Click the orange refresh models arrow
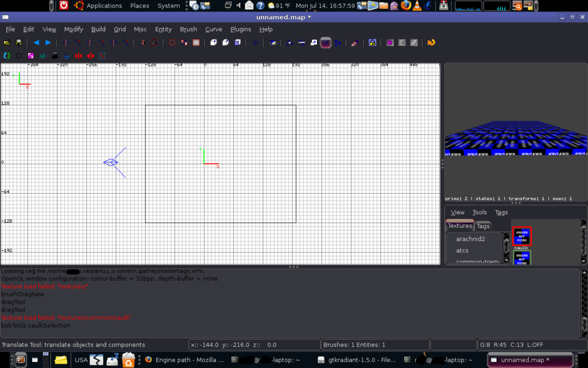588x368 pixels. click(x=431, y=43)
